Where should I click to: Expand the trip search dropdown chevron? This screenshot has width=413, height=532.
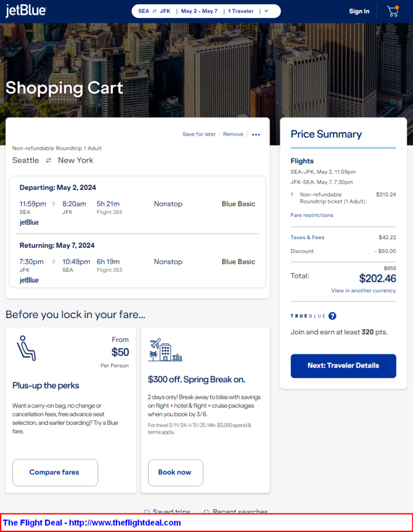click(266, 11)
